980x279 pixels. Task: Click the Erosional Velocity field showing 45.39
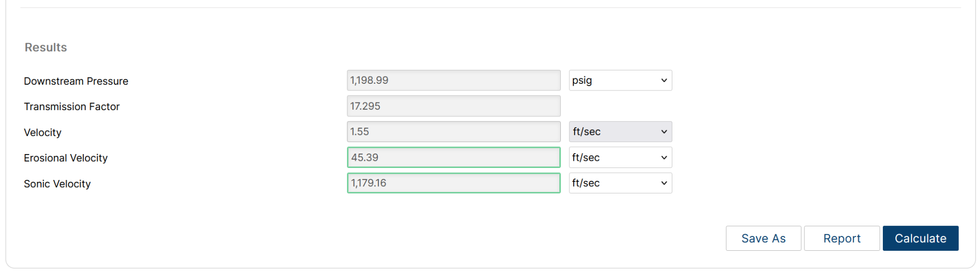tap(453, 157)
